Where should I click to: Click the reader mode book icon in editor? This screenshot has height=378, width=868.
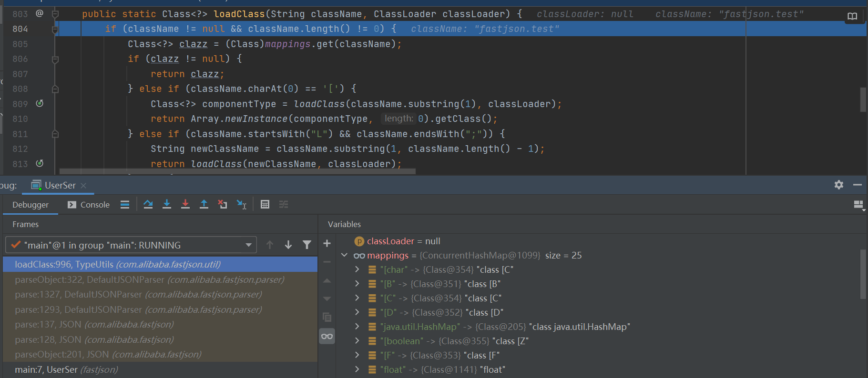[852, 16]
